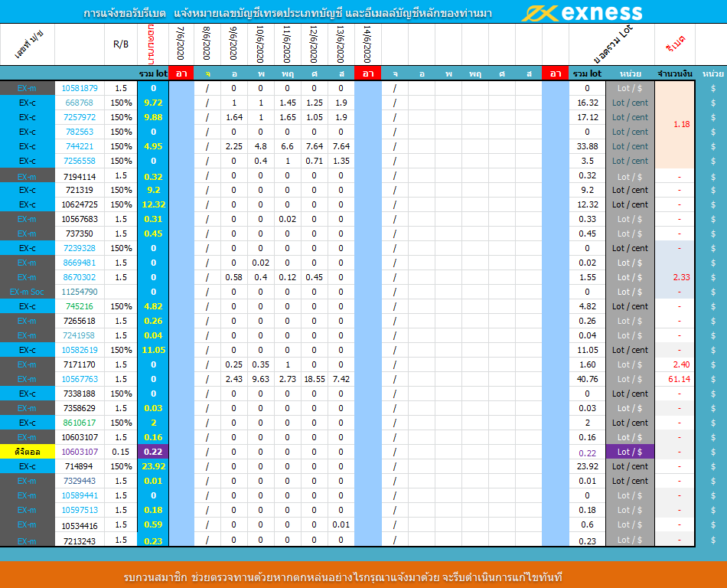Select the rebate amount 2.33
The height and width of the screenshot is (588, 727).
(x=681, y=277)
